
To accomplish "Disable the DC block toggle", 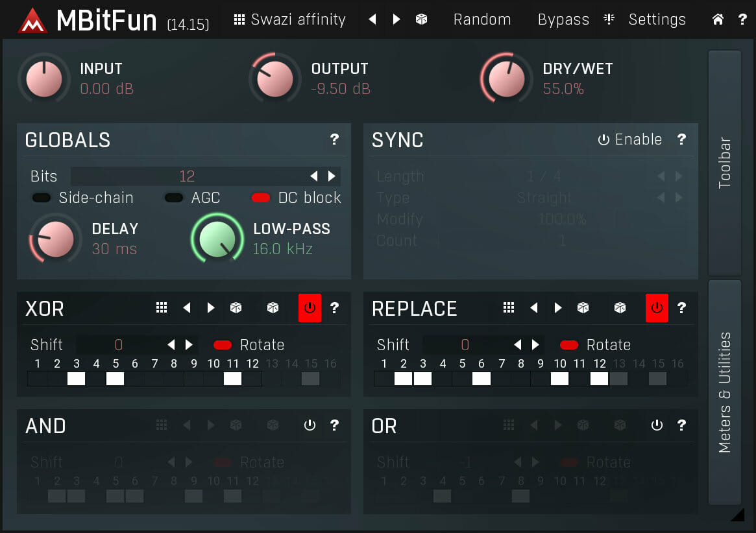I will 261,198.
